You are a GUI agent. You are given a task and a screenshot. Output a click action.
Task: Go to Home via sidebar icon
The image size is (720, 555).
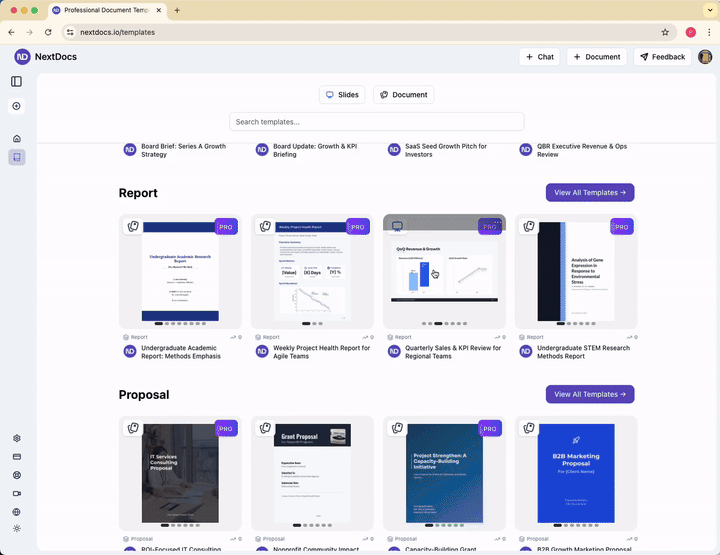pos(16,139)
